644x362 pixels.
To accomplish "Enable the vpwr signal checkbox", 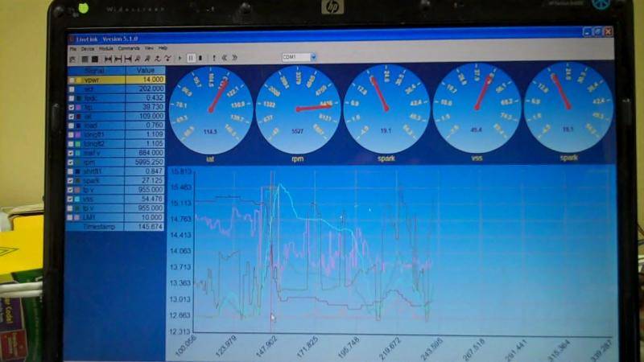I will coord(72,80).
